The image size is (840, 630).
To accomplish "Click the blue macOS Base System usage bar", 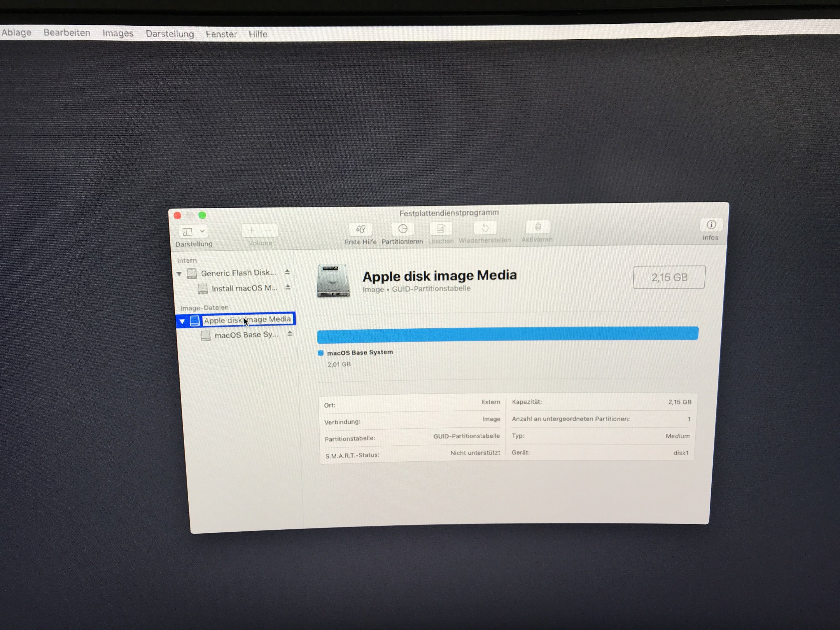I will tap(507, 334).
